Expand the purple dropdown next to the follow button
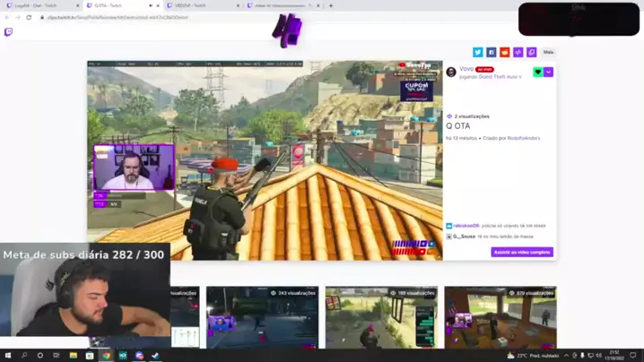644x362 pixels. [548, 73]
